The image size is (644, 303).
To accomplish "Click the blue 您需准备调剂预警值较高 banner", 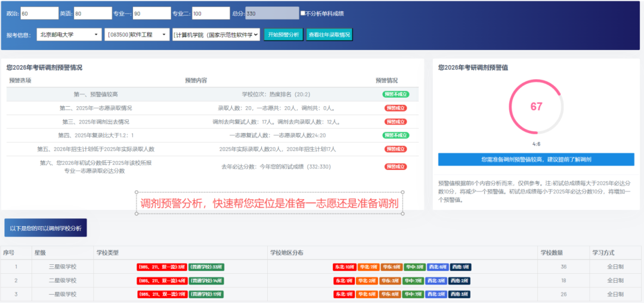I will pos(536,159).
